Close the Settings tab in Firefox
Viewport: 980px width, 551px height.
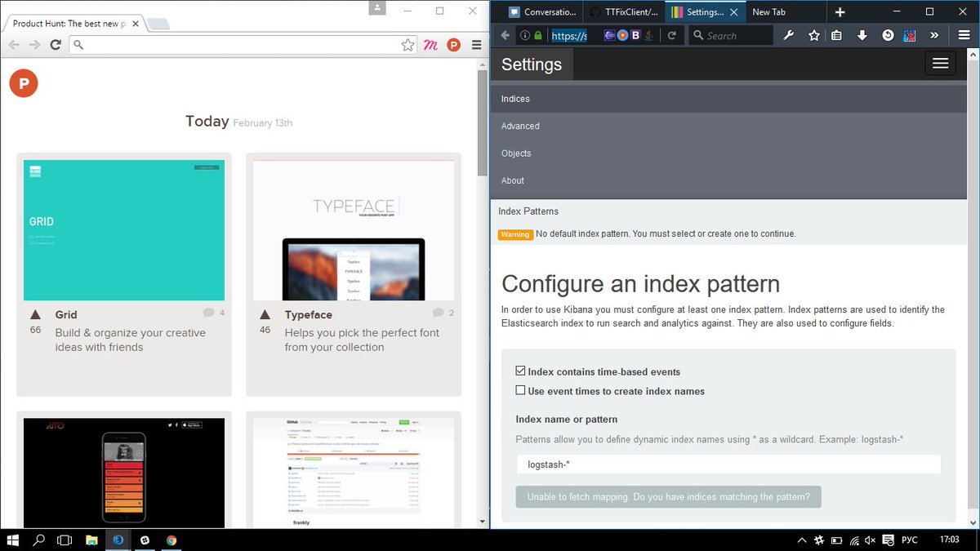(734, 11)
